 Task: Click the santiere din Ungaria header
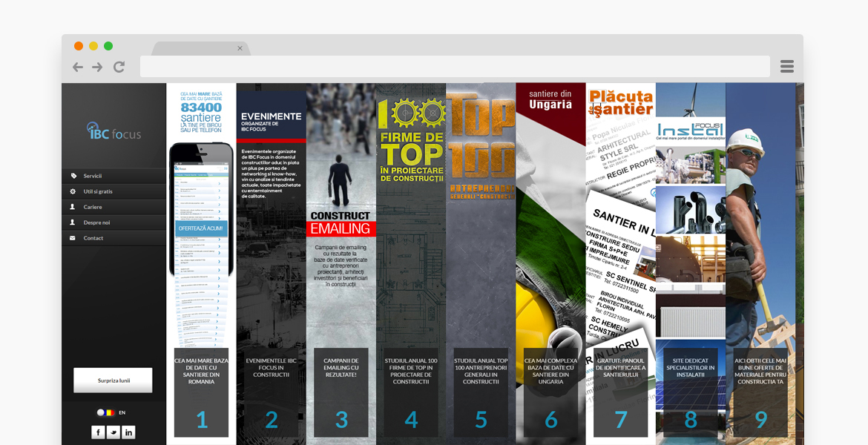click(550, 99)
